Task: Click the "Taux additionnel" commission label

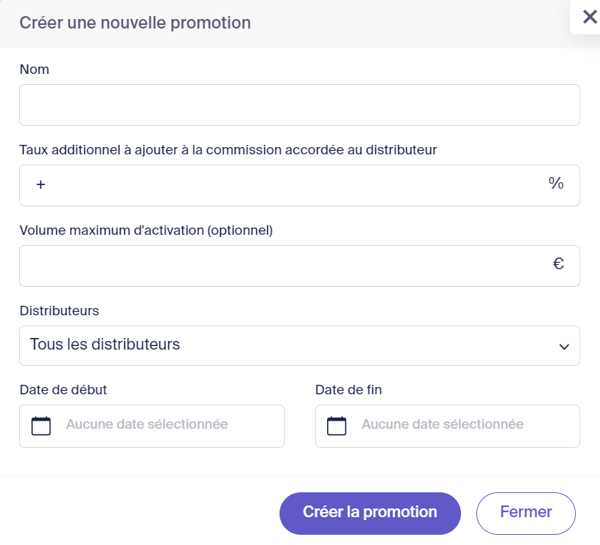Action: click(x=228, y=150)
